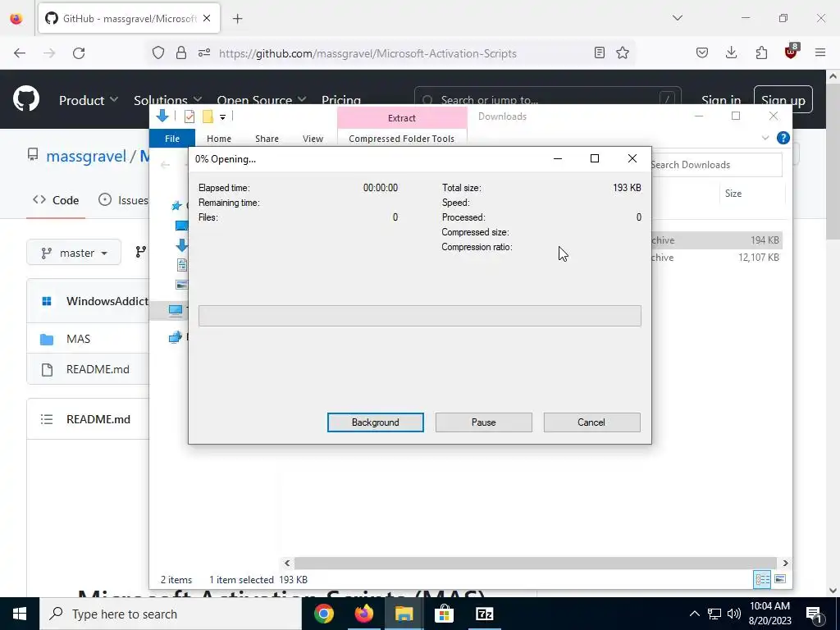
Task: Open README.md file in repo list
Action: pyautogui.click(x=98, y=369)
